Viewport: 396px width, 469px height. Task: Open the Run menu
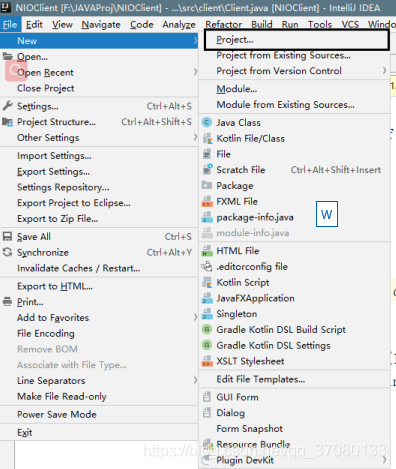[290, 25]
